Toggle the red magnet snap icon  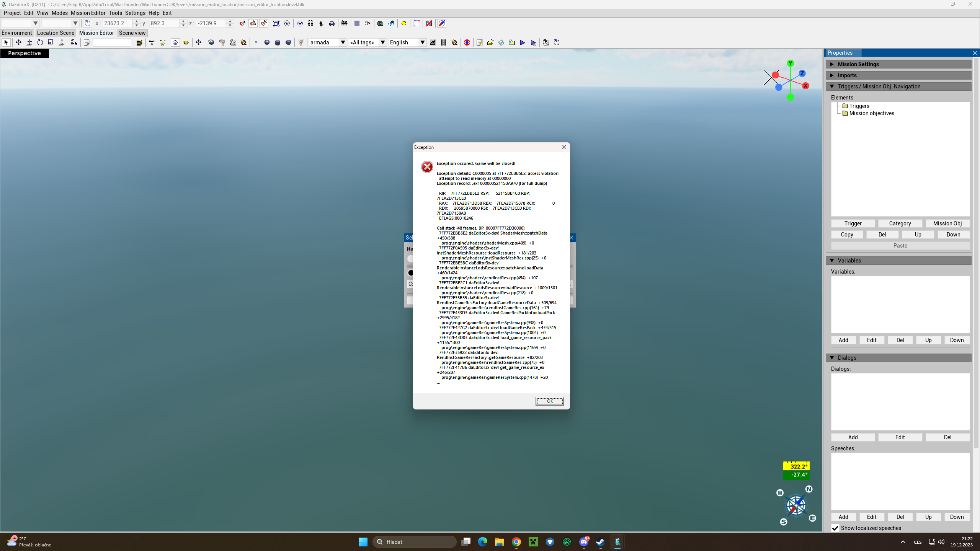(x=242, y=23)
